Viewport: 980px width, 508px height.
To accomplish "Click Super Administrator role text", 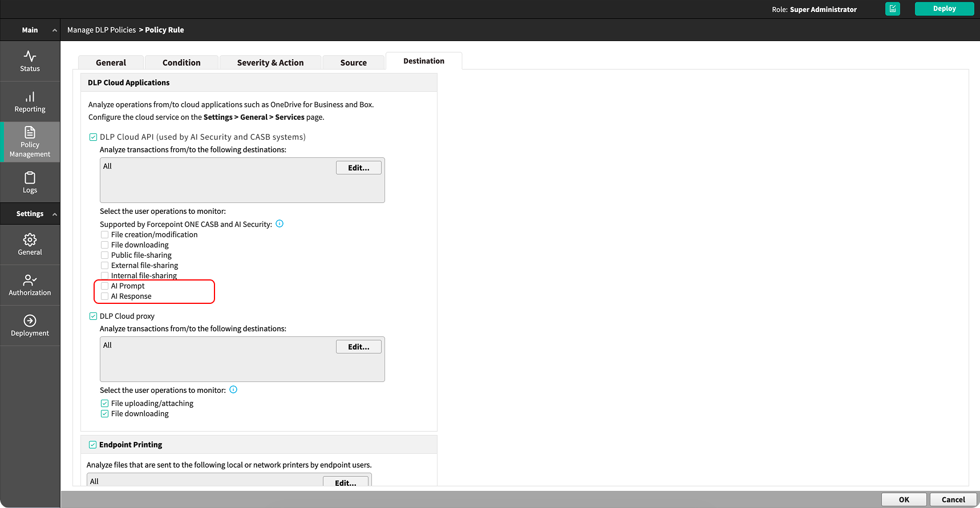I will [823, 9].
